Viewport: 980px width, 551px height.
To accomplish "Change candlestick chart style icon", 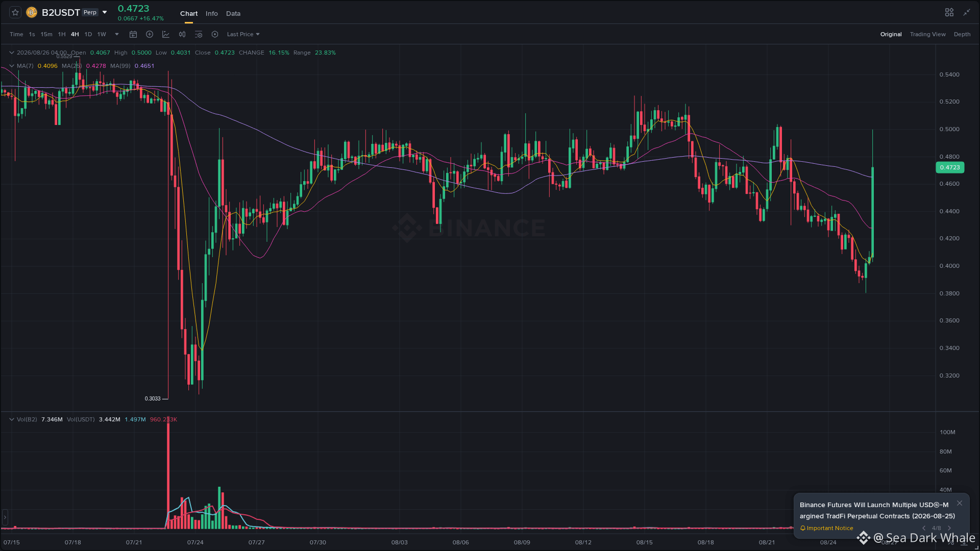I will click(182, 34).
